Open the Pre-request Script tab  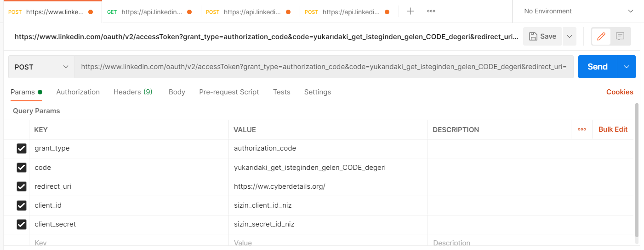pyautogui.click(x=229, y=92)
